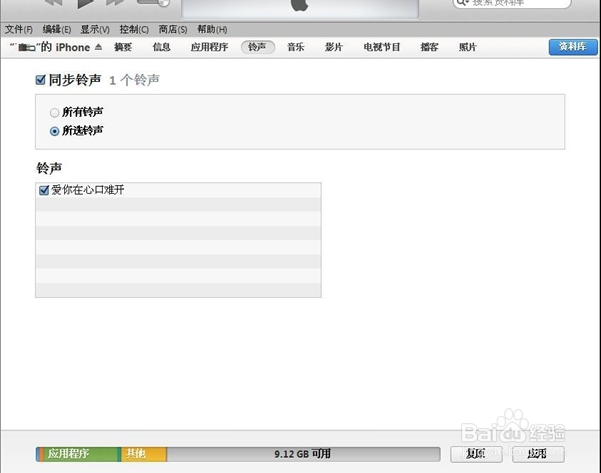This screenshot has height=473, width=601.
Task: Click the search library field
Action: tap(512, 3)
